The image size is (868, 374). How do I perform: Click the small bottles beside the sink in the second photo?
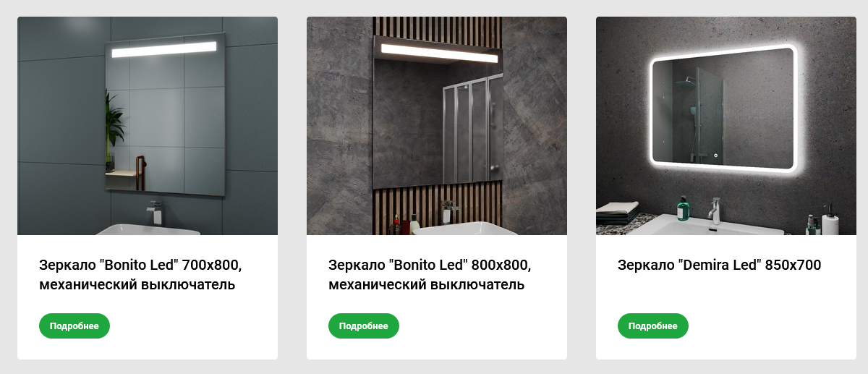[405, 224]
